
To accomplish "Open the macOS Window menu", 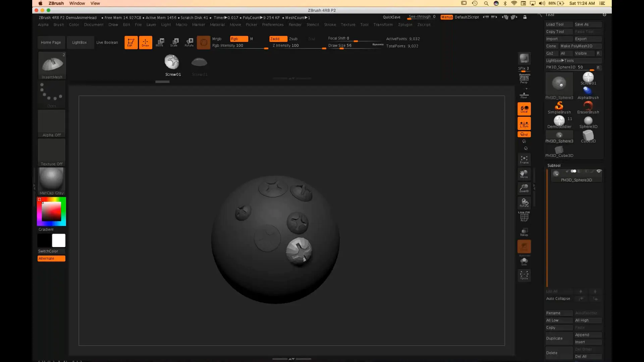I will [x=77, y=3].
